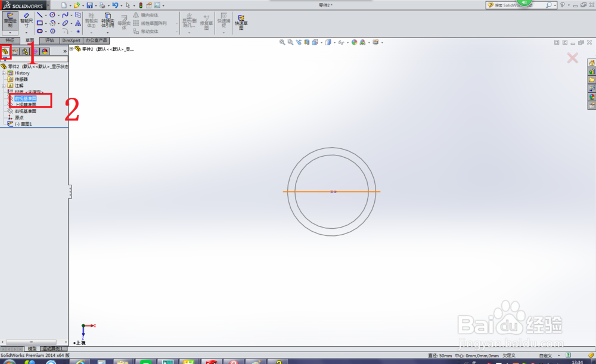Switch to the 办公室产品 tab
596x364 pixels.
coord(96,41)
